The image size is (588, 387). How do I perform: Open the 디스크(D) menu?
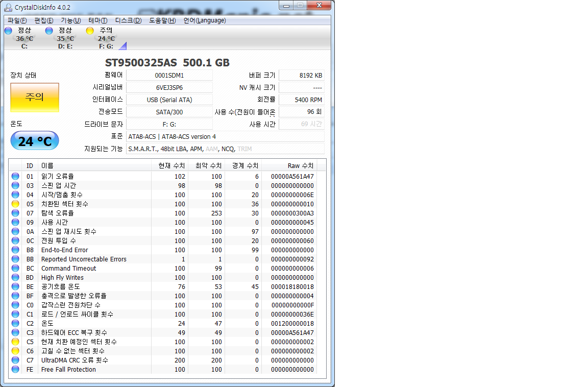[x=128, y=20]
